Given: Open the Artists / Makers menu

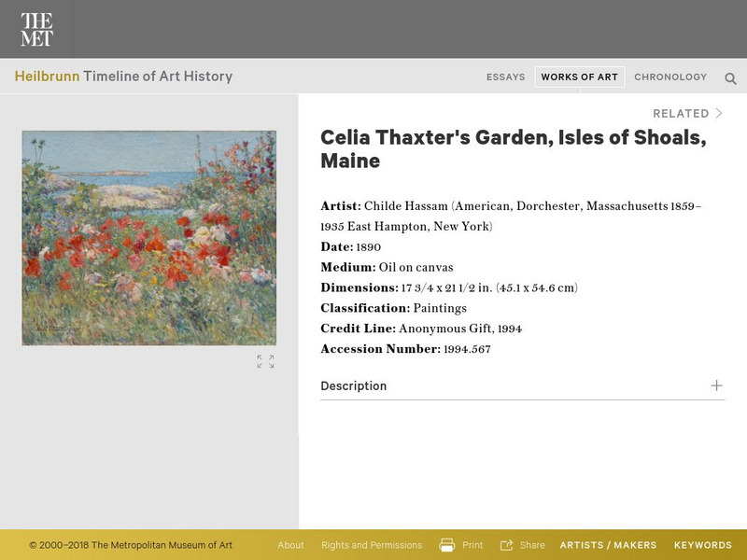Looking at the screenshot, I should (608, 545).
